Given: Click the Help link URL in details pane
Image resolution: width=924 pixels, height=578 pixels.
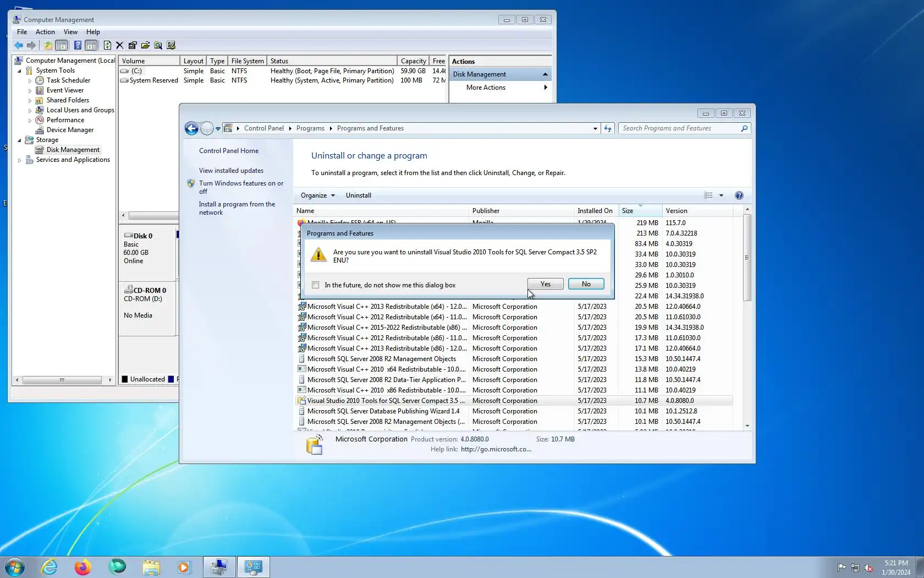Looking at the screenshot, I should pos(496,449).
